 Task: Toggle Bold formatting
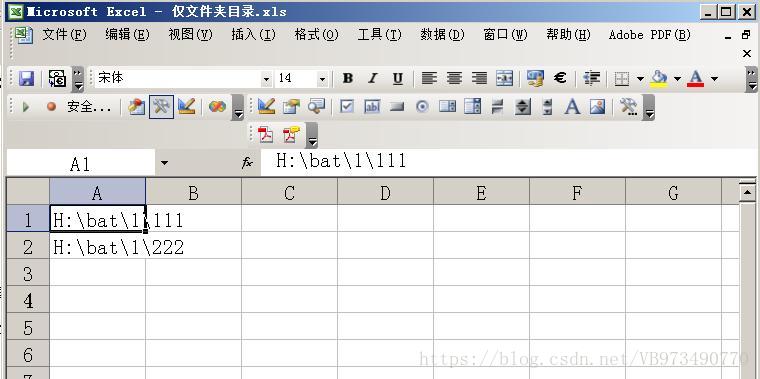347,78
